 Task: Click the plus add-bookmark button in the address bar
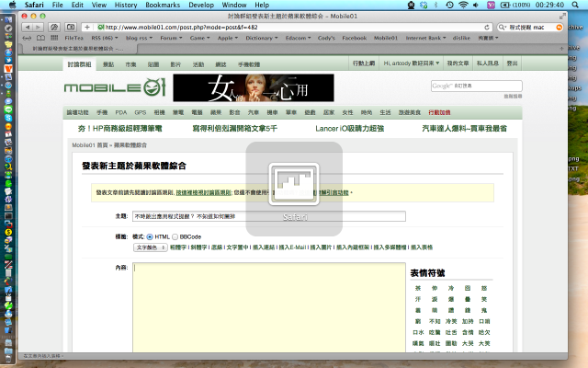(87, 27)
